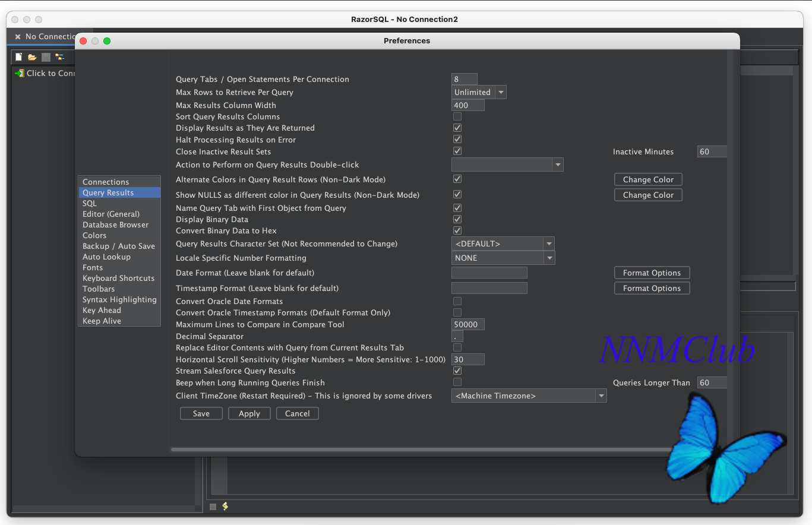Select Key Ahead preferences category

pos(119,310)
